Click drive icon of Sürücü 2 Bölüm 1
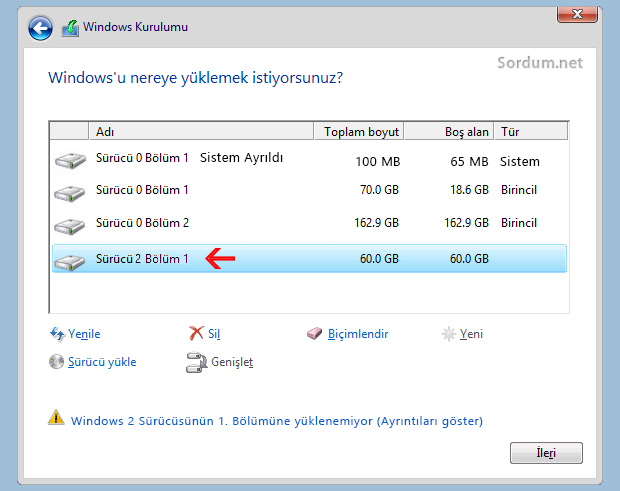The width and height of the screenshot is (620, 491). [69, 262]
